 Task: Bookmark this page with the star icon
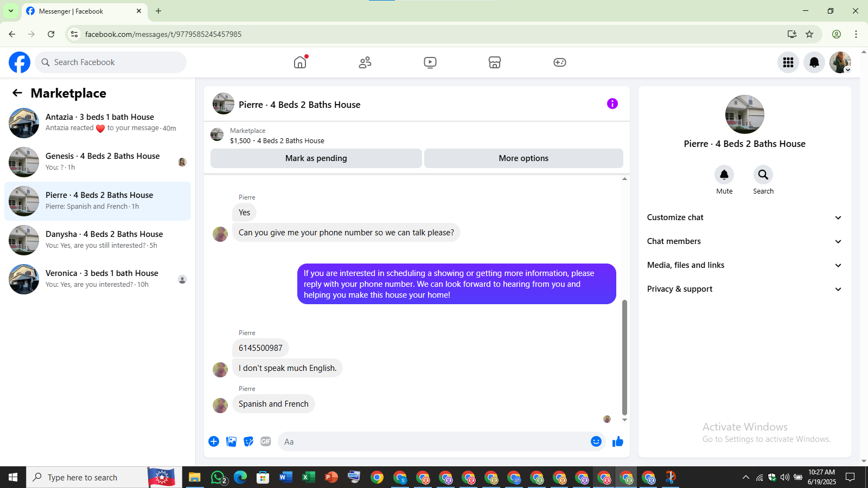[x=809, y=34]
